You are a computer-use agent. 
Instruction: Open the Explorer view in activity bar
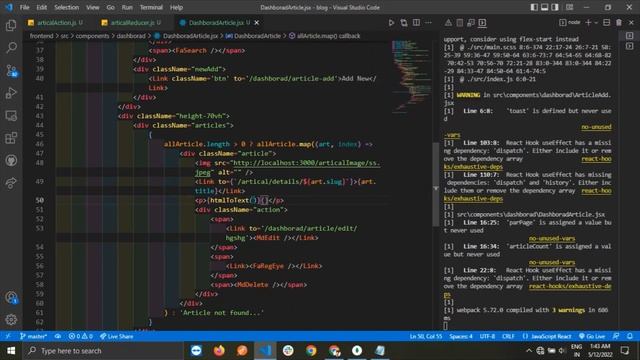[x=11, y=25]
